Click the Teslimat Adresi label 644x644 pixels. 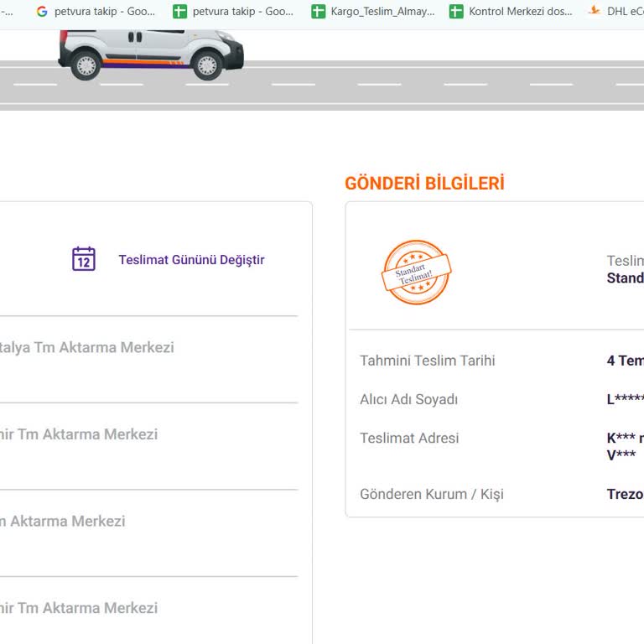[409, 438]
